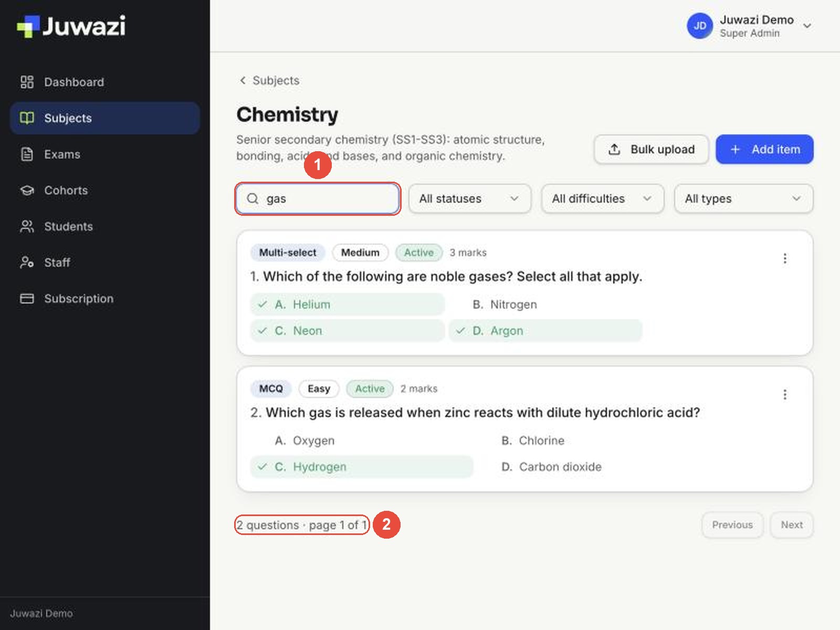The height and width of the screenshot is (630, 840).
Task: Click the Next pagination button
Action: pos(791,524)
